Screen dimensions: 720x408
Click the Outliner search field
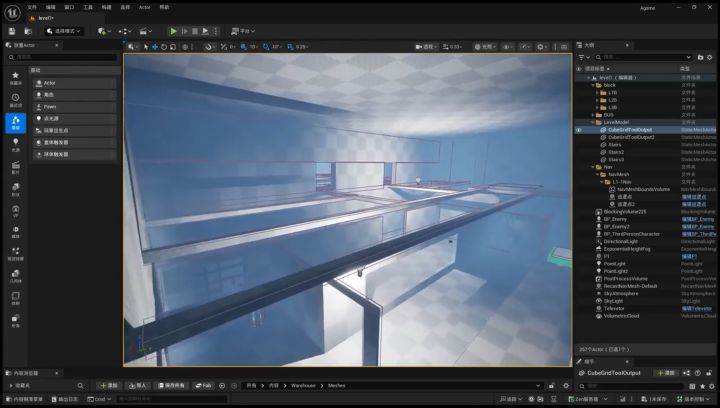[643, 57]
